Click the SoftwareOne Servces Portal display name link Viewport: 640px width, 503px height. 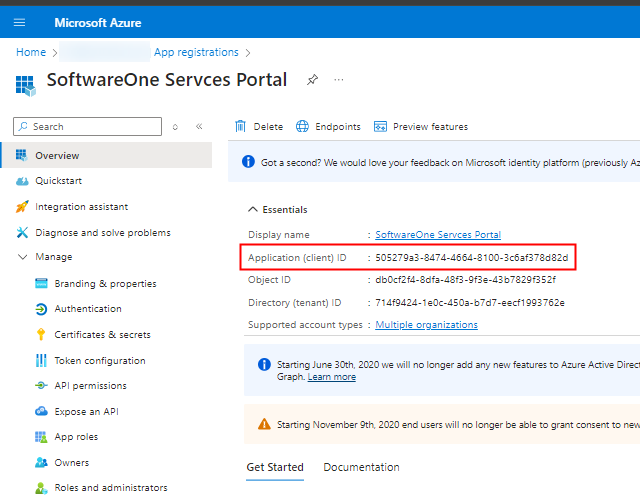pos(437,235)
